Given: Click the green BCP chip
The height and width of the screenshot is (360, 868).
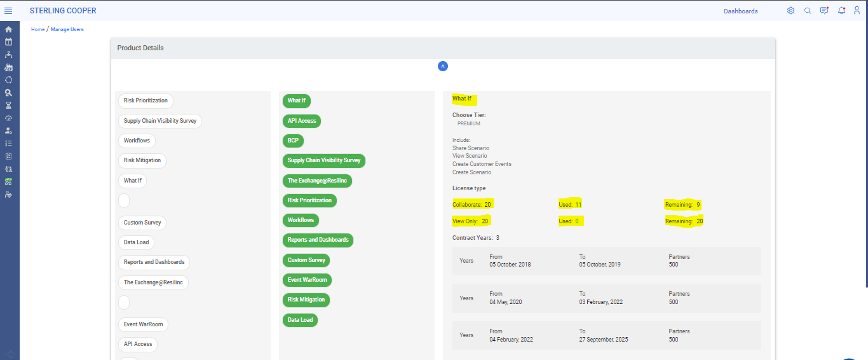Looking at the screenshot, I should (x=292, y=141).
